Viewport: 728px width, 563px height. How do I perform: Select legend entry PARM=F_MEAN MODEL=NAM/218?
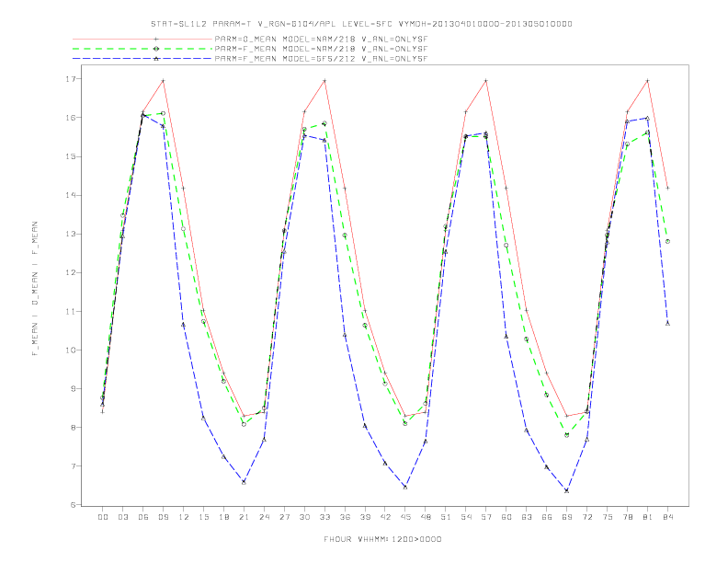(x=321, y=49)
